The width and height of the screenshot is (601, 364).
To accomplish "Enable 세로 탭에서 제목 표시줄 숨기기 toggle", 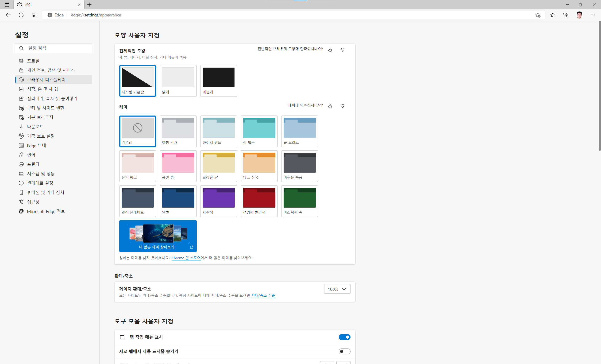I will (x=344, y=351).
